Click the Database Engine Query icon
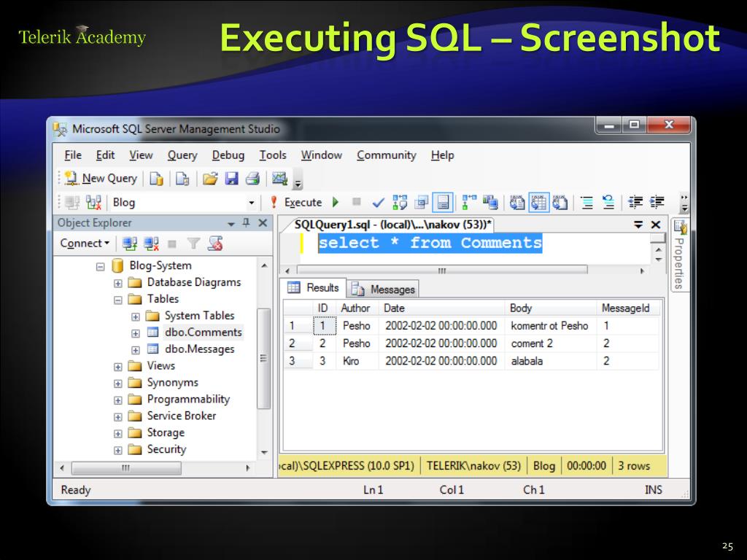The image size is (747, 560). pos(156,179)
